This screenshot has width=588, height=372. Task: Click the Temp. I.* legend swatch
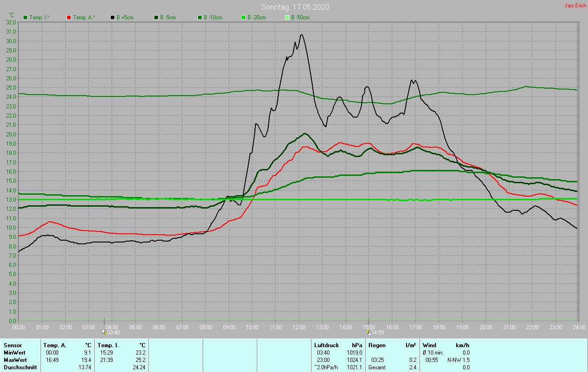coord(25,17)
